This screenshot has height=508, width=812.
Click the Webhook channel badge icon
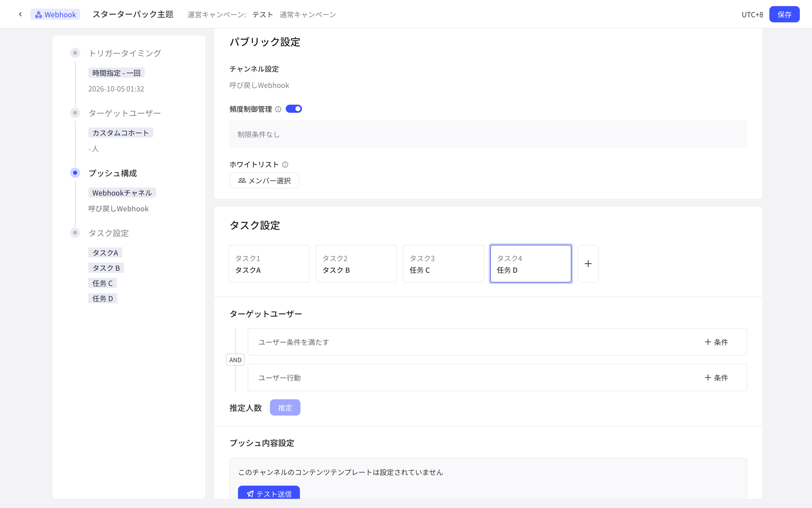coord(39,14)
